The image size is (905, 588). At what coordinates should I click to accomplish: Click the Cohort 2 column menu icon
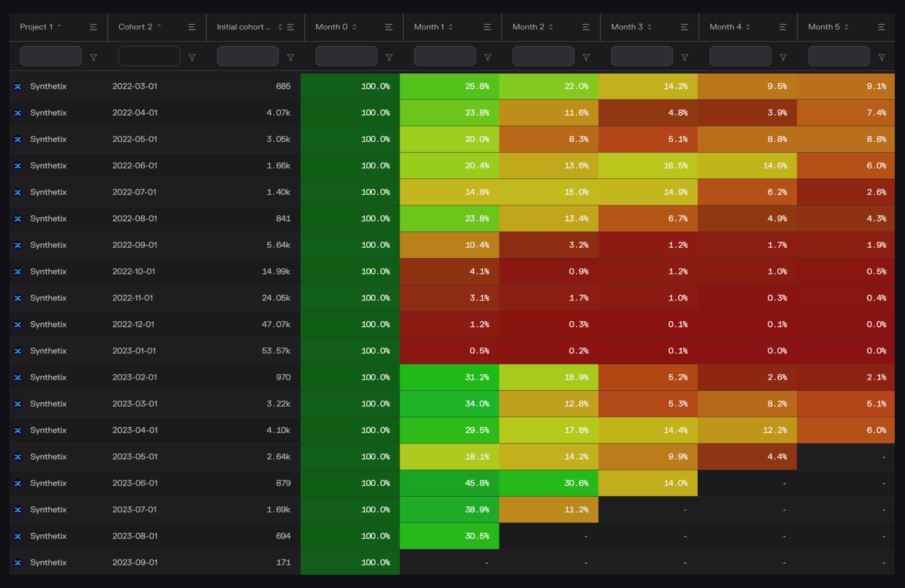tap(192, 27)
